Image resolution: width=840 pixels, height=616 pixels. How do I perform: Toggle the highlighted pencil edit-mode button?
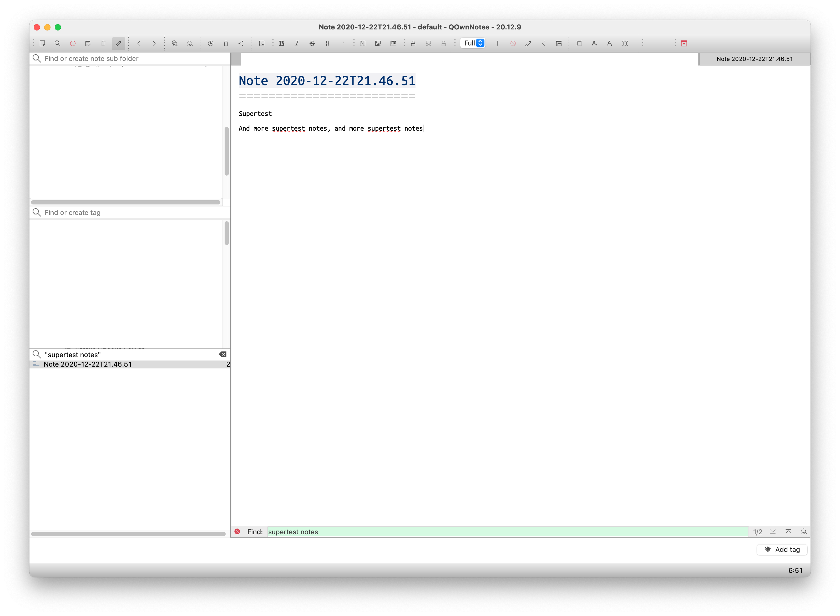click(118, 43)
